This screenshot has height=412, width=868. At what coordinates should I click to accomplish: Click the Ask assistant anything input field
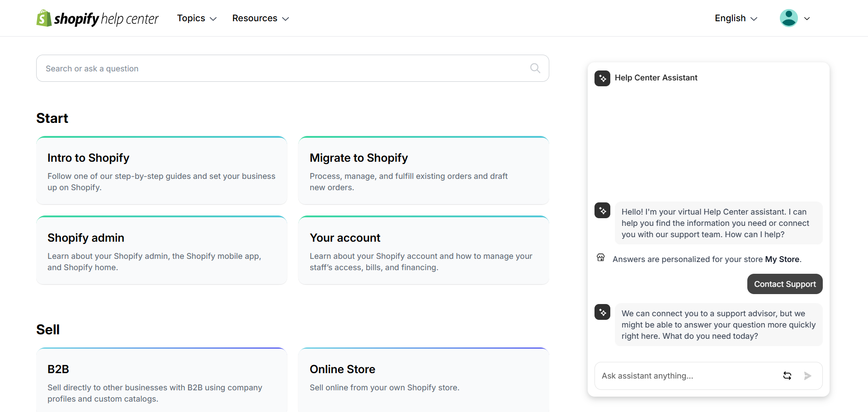tap(678, 375)
